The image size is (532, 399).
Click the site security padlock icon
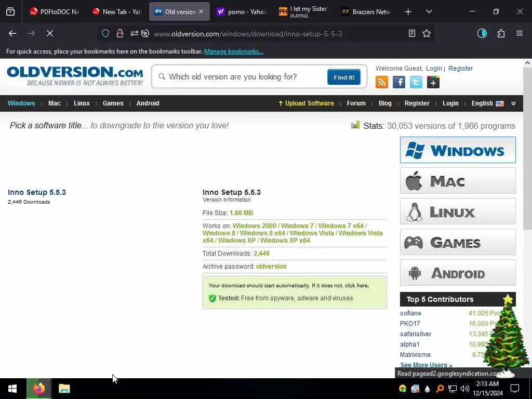[x=120, y=33]
